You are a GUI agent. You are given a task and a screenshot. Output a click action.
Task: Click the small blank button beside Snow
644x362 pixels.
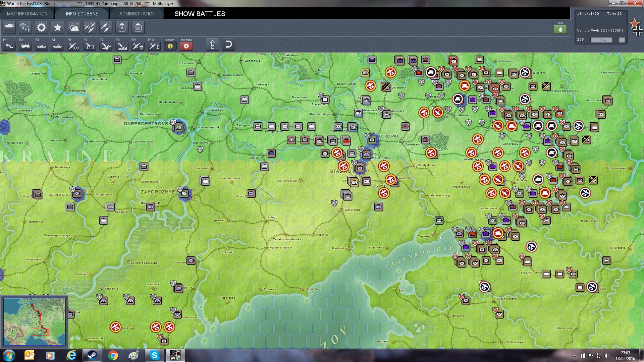[x=622, y=40]
